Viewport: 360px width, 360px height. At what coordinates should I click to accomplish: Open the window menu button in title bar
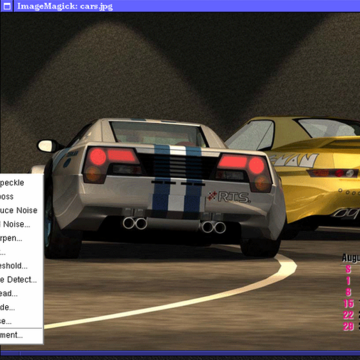coord(6,6)
